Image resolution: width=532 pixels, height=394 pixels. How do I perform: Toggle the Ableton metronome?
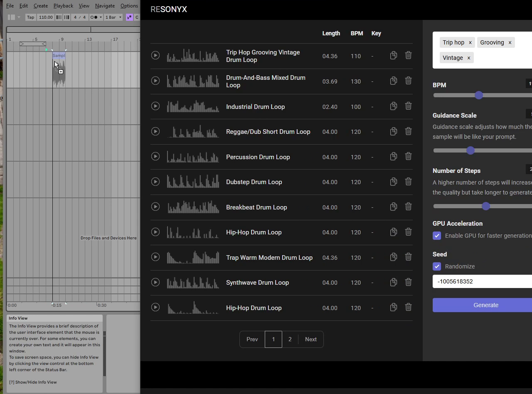[94, 17]
